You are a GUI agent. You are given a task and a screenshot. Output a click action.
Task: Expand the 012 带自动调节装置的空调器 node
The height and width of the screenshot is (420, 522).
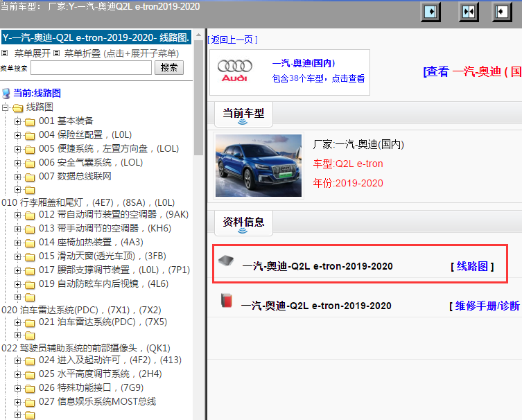click(x=17, y=215)
